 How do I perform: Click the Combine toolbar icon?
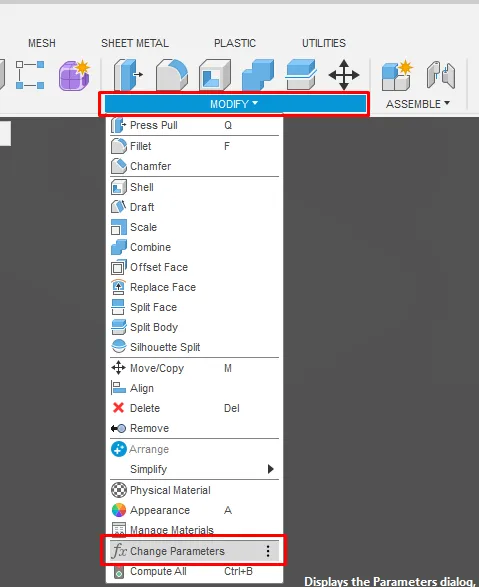258,74
